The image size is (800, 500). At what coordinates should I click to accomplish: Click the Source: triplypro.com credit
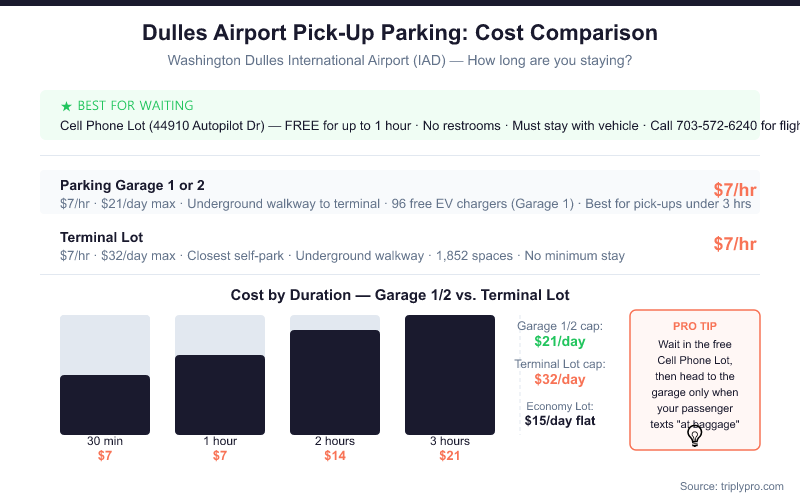(x=732, y=486)
